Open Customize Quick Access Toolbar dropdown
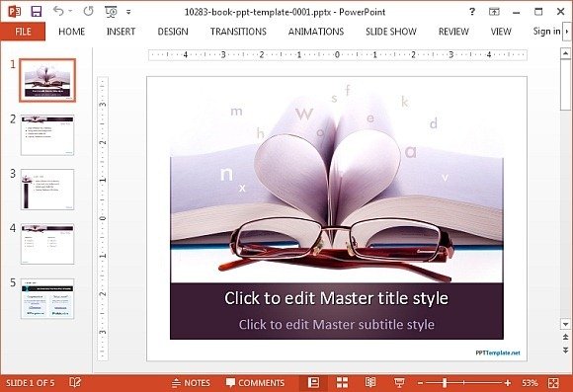 point(128,12)
